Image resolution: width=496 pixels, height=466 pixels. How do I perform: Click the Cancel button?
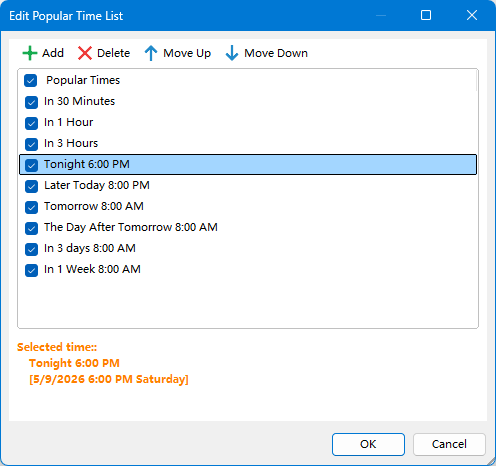[449, 444]
